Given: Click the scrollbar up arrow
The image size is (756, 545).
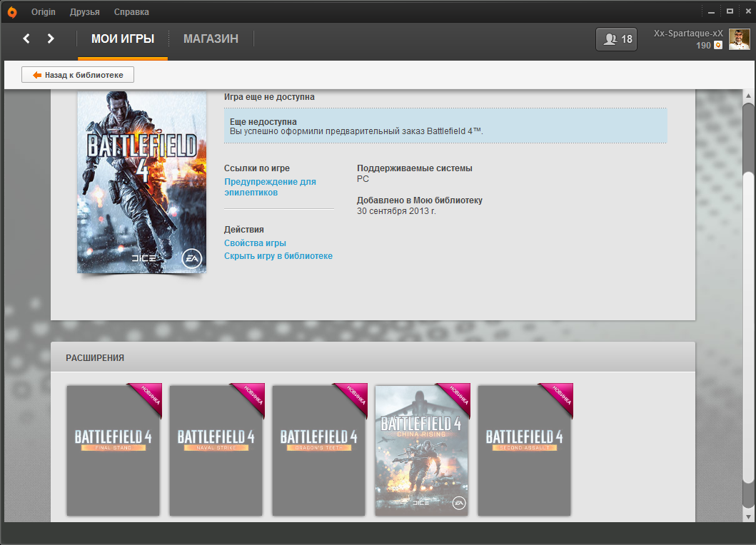Looking at the screenshot, I should [748, 96].
